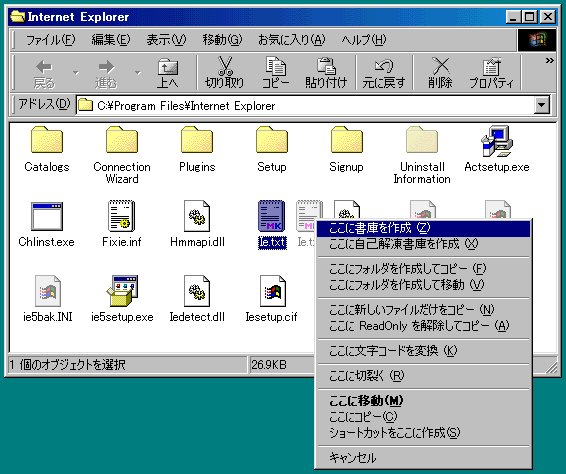Choose キャンセル to dismiss the menu
The height and width of the screenshot is (474, 566).
(423, 458)
